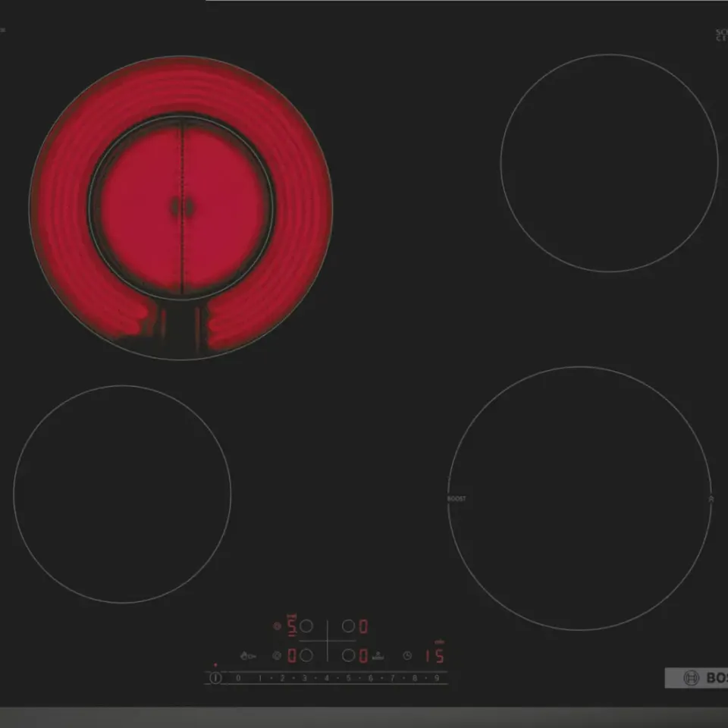Touch the unlit lower-left cooking zone
The width and height of the screenshot is (728, 728).
(x=123, y=494)
